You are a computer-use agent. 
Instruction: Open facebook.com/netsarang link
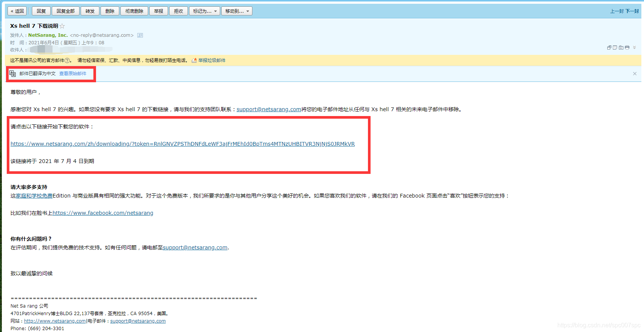(103, 213)
